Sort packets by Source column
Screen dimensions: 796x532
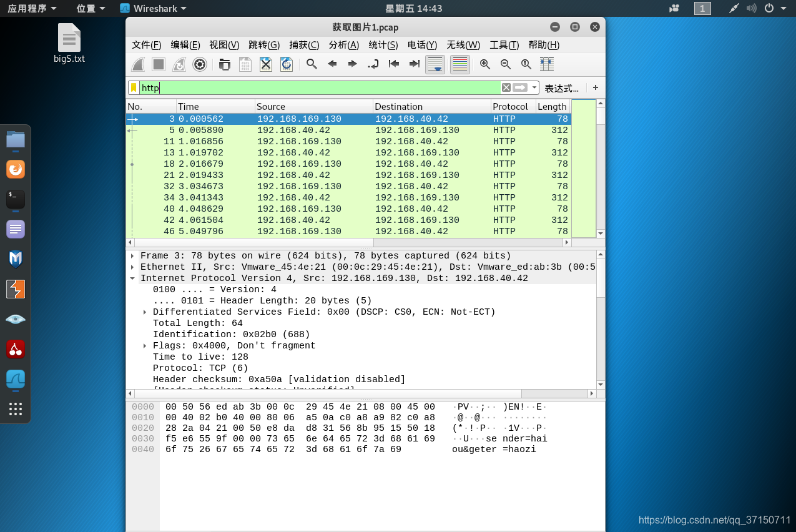coord(314,107)
